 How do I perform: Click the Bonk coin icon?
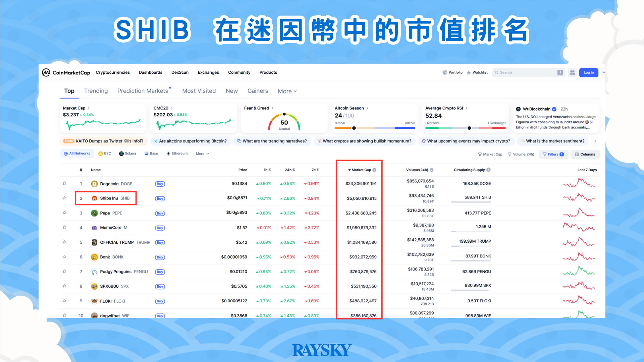pyautogui.click(x=94, y=257)
